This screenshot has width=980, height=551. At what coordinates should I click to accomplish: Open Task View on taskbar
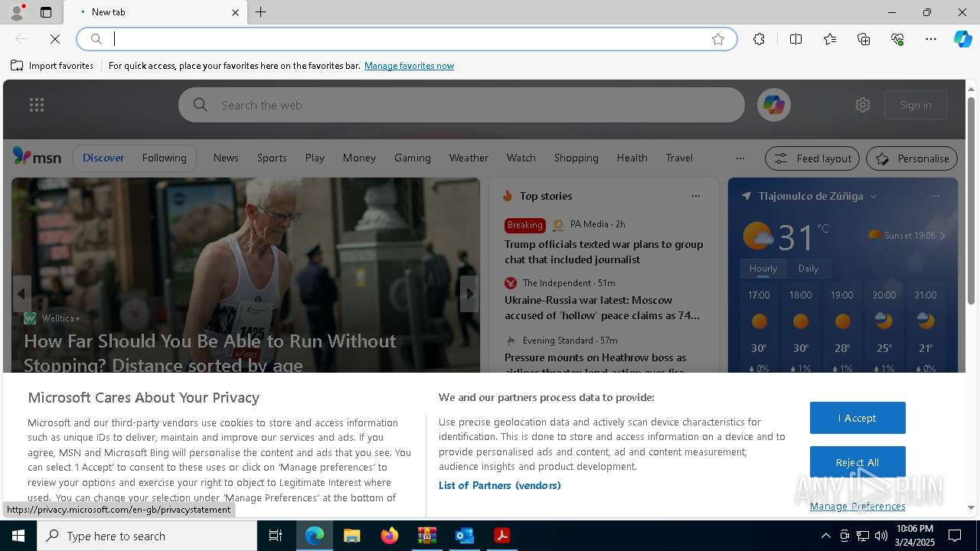[276, 536]
